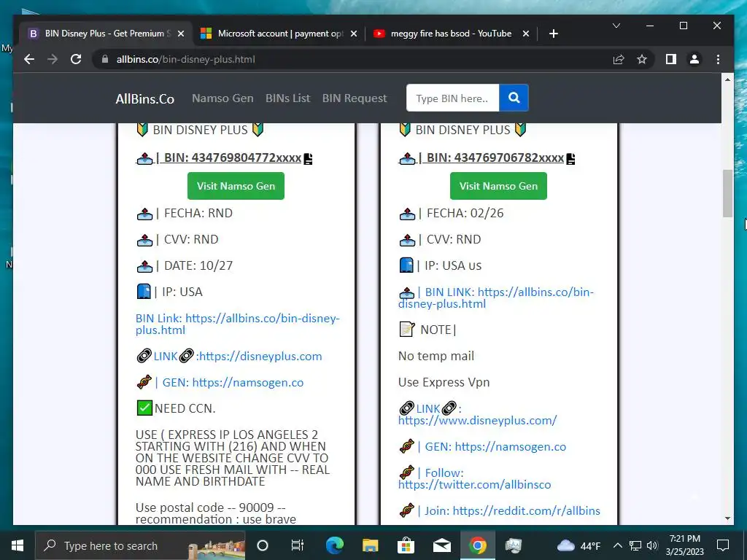Click the right card BIN LINK allbins.co URL
This screenshot has height=560, width=747.
click(496, 298)
